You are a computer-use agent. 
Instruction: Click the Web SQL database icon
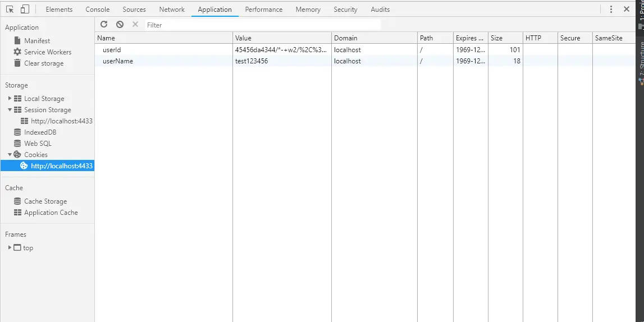pyautogui.click(x=17, y=144)
